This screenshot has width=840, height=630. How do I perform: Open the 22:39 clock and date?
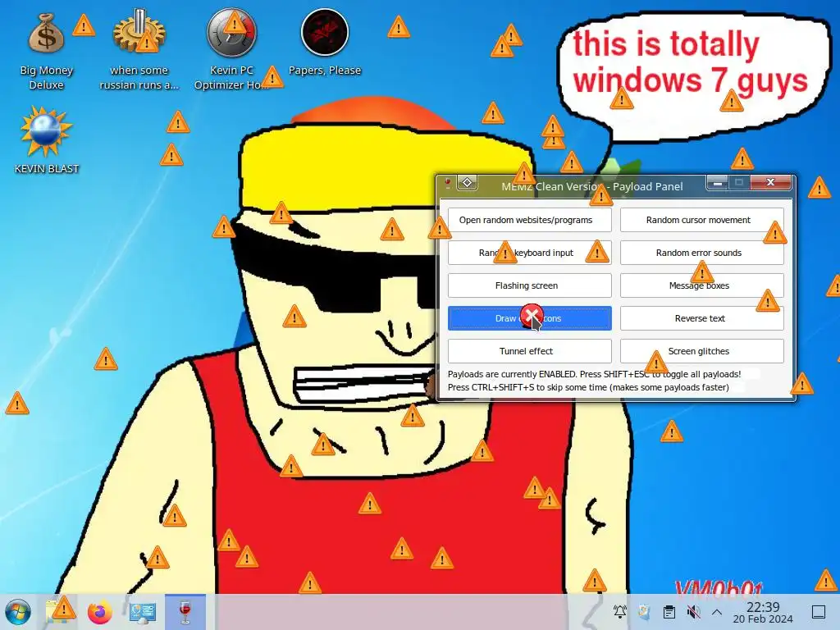(x=763, y=612)
